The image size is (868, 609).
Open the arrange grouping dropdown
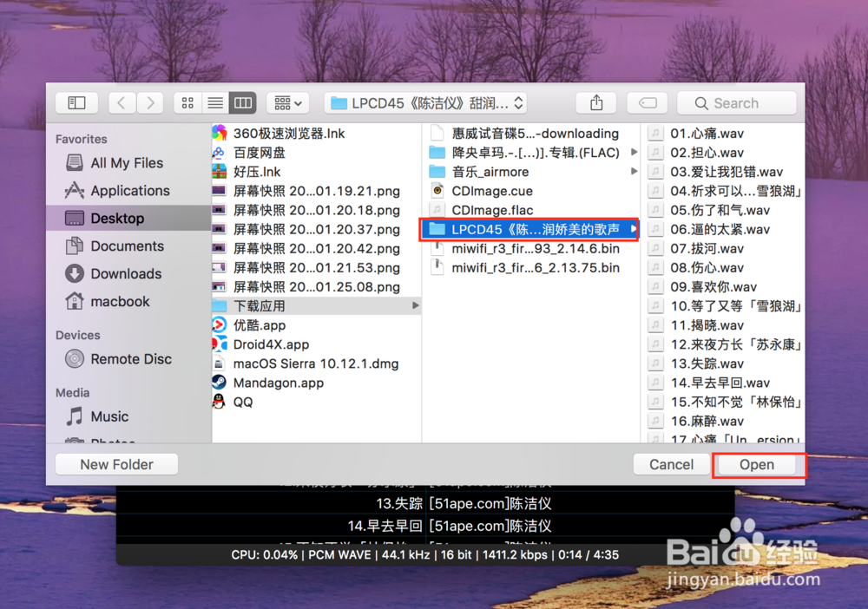[x=287, y=102]
